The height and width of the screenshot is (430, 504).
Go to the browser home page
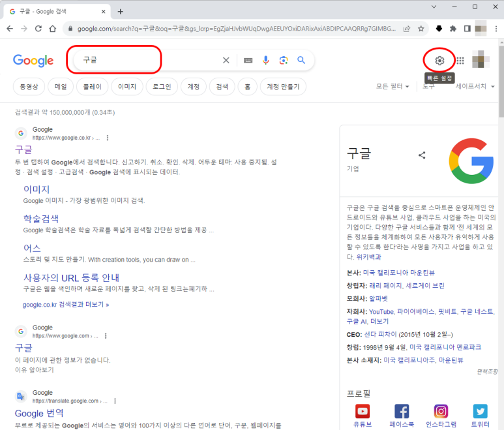pyautogui.click(x=53, y=29)
